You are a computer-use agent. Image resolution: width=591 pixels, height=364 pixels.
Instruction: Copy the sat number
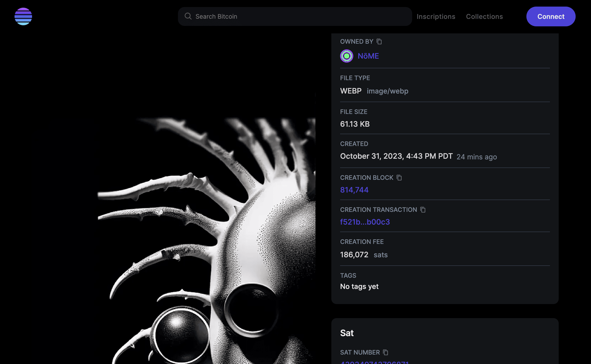[x=386, y=352]
